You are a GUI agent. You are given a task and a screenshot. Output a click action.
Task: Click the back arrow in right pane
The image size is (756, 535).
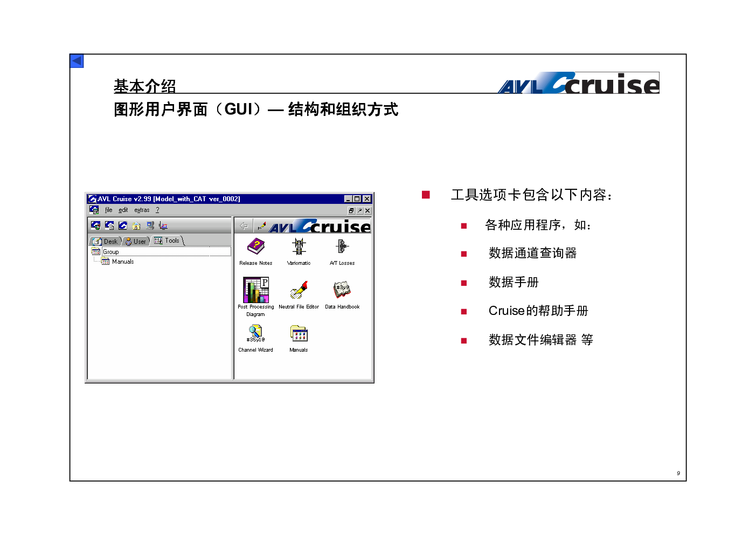244,226
